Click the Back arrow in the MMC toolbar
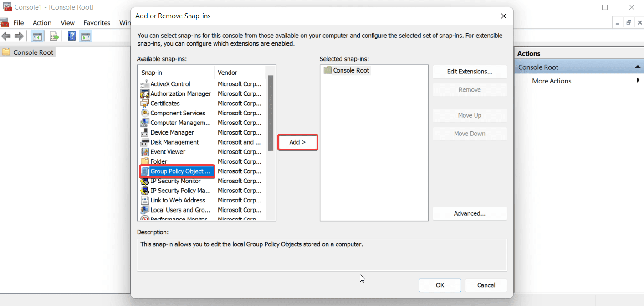Screen dimensions: 644x306 click(6, 36)
